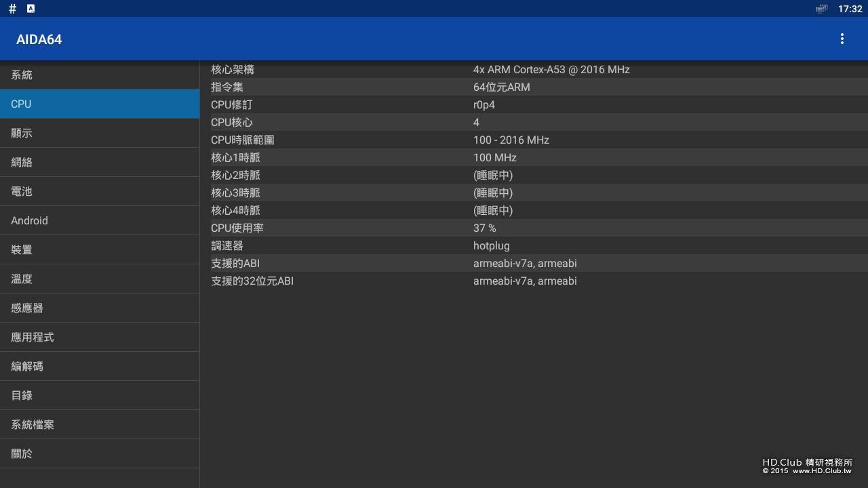Click the 核心2時脈 value (睡眠中)
The height and width of the screenshot is (488, 868).
(x=493, y=175)
